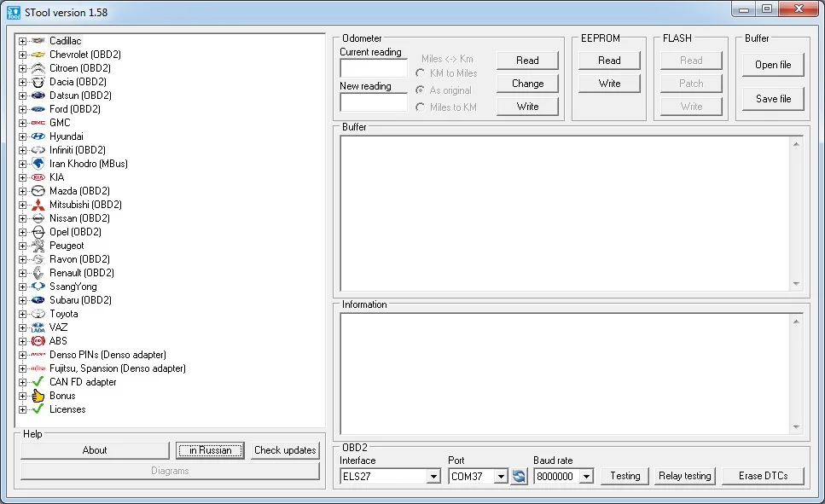Click the Mitsubishi diamonds logo icon
This screenshot has height=504, width=825.
click(38, 205)
